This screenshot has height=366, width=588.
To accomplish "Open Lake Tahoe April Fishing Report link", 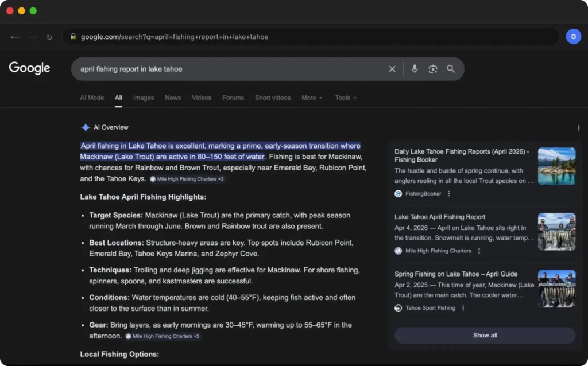I will pyautogui.click(x=440, y=217).
